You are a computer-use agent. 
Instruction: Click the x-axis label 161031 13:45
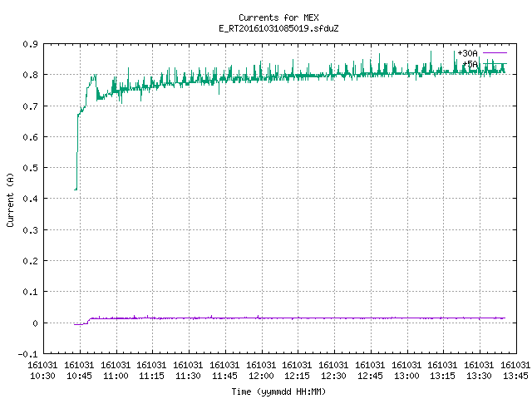click(515, 371)
